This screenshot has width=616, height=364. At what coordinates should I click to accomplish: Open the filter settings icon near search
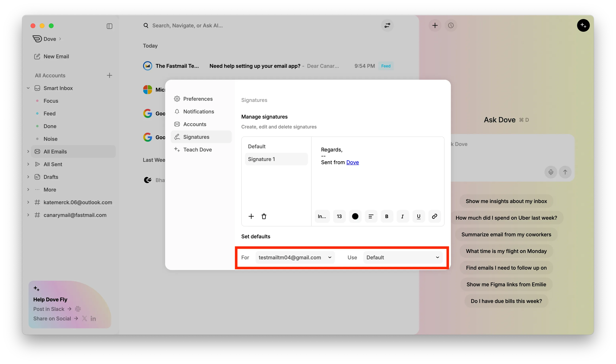(x=387, y=26)
